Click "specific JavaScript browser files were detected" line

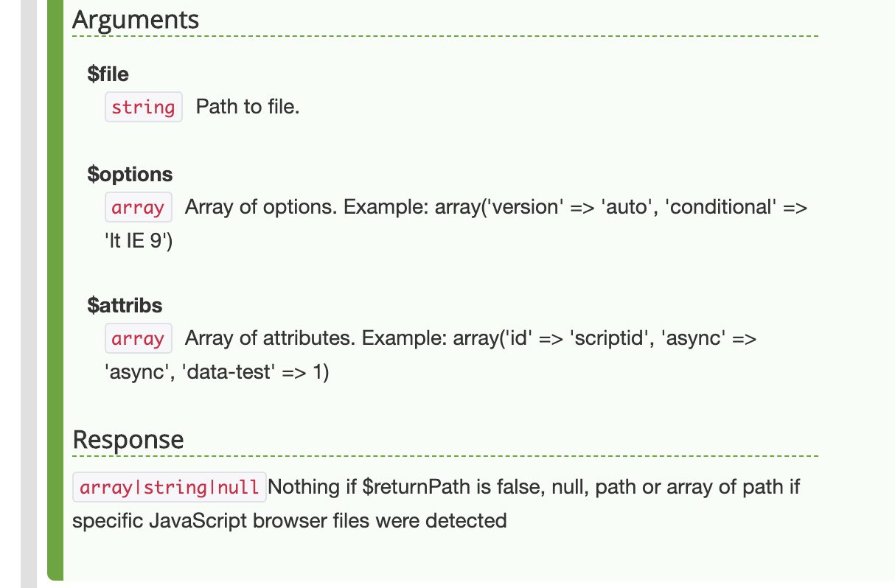(x=289, y=521)
